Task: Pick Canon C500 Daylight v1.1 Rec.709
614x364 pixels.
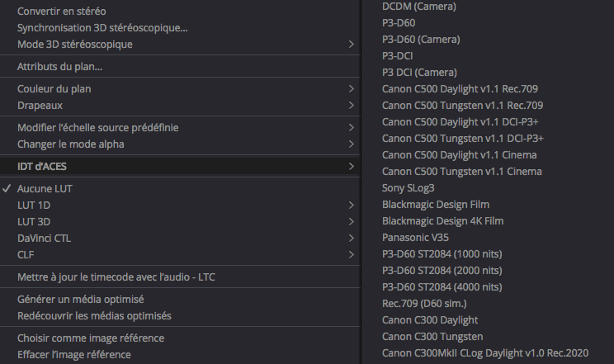Action: click(x=460, y=89)
